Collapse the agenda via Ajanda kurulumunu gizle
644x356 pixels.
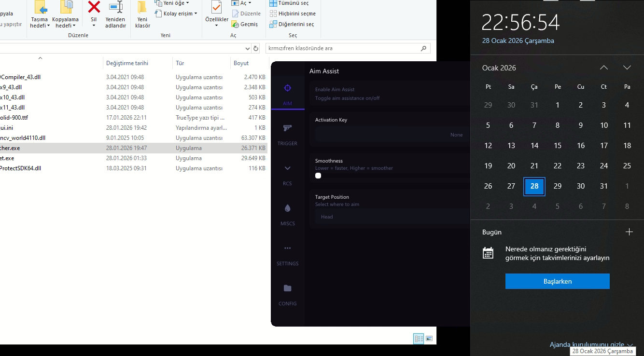coord(591,345)
